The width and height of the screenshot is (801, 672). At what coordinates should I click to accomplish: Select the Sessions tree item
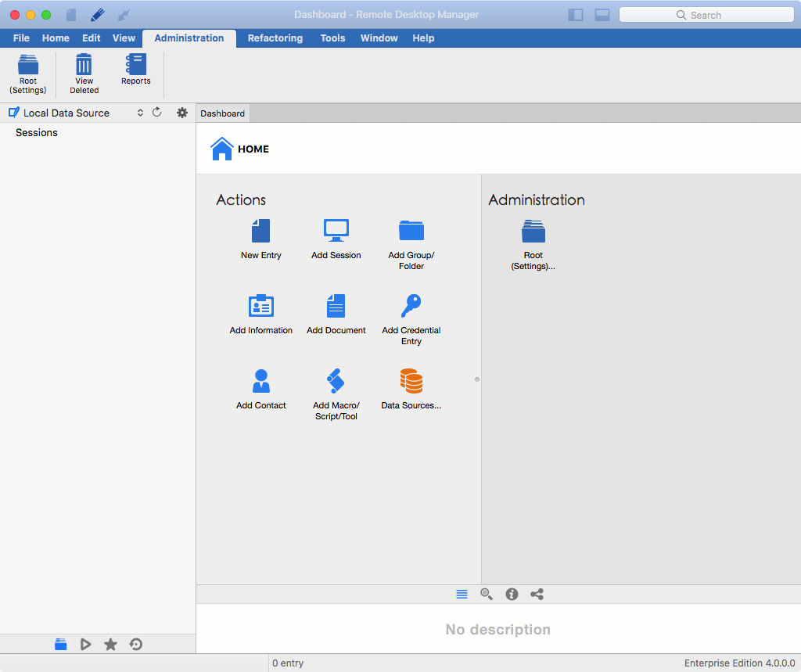pyautogui.click(x=37, y=132)
